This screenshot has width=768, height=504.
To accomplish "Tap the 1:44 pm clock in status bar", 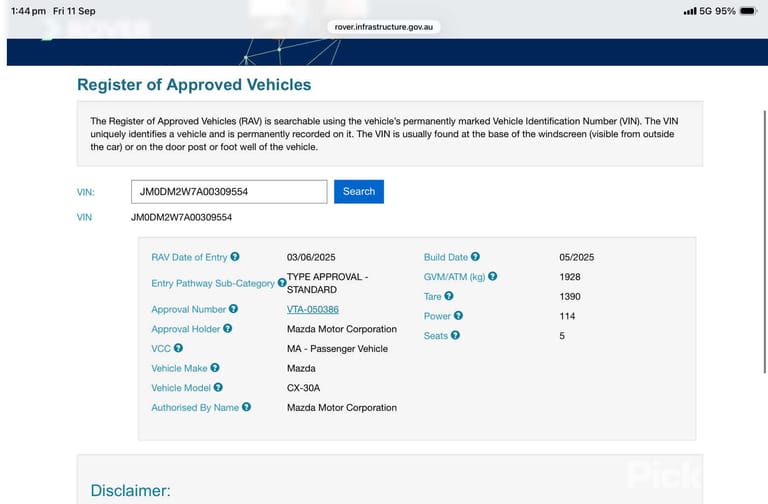I will pyautogui.click(x=28, y=11).
